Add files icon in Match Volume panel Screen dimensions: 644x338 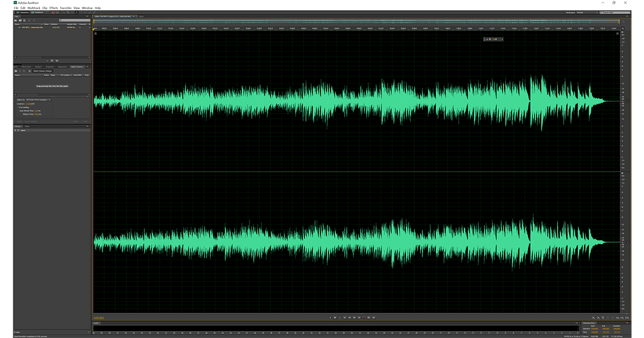pyautogui.click(x=16, y=71)
